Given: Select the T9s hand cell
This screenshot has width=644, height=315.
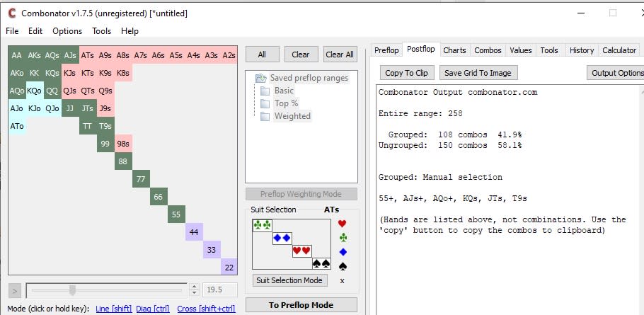Looking at the screenshot, I should [x=105, y=126].
